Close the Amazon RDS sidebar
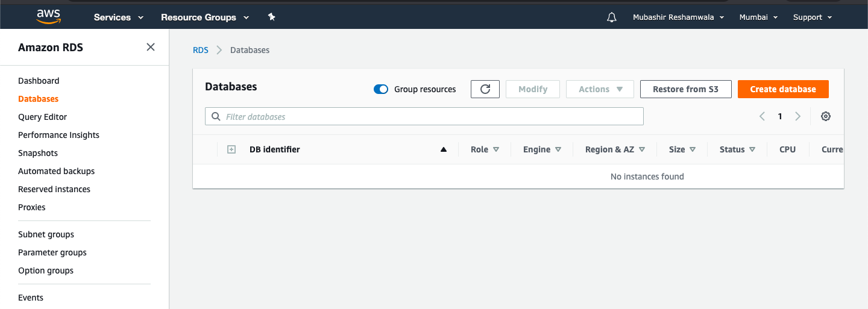Viewport: 868px width, 309px height. coord(151,47)
